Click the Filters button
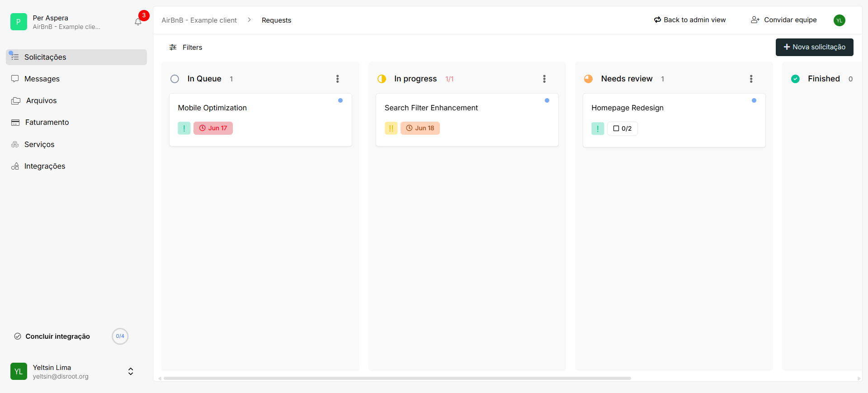Image resolution: width=868 pixels, height=393 pixels. [186, 47]
